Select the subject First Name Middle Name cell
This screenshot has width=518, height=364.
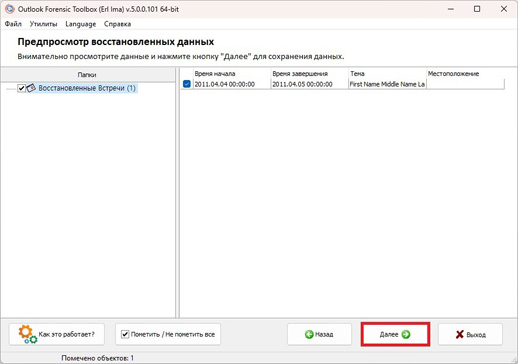pos(387,84)
